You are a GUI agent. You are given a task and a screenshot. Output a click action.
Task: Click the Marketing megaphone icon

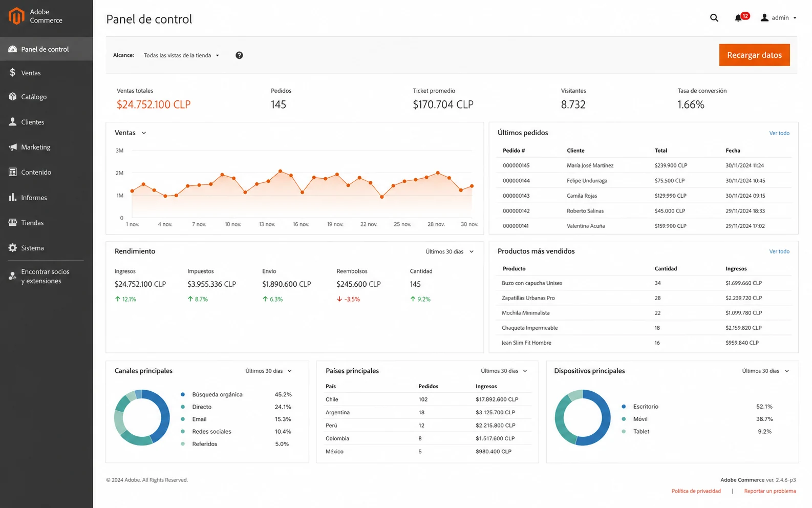(x=13, y=147)
